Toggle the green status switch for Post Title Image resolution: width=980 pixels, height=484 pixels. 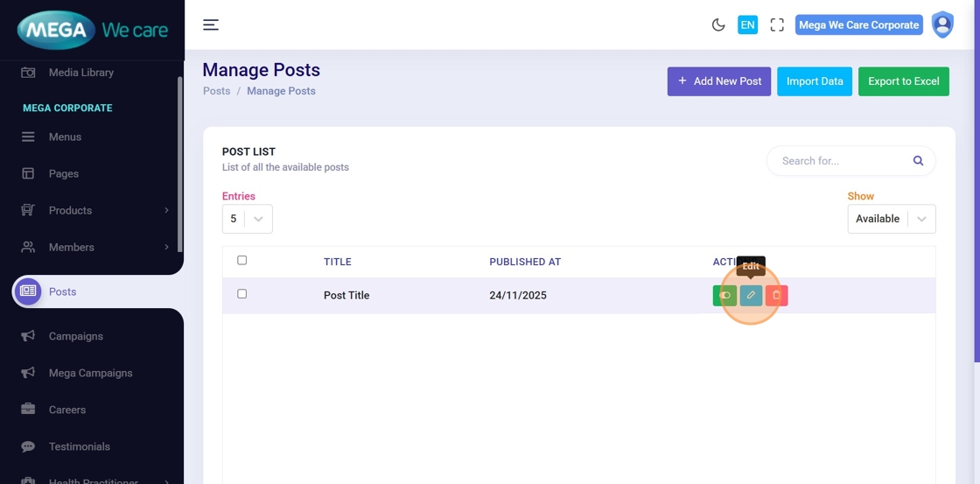click(724, 296)
